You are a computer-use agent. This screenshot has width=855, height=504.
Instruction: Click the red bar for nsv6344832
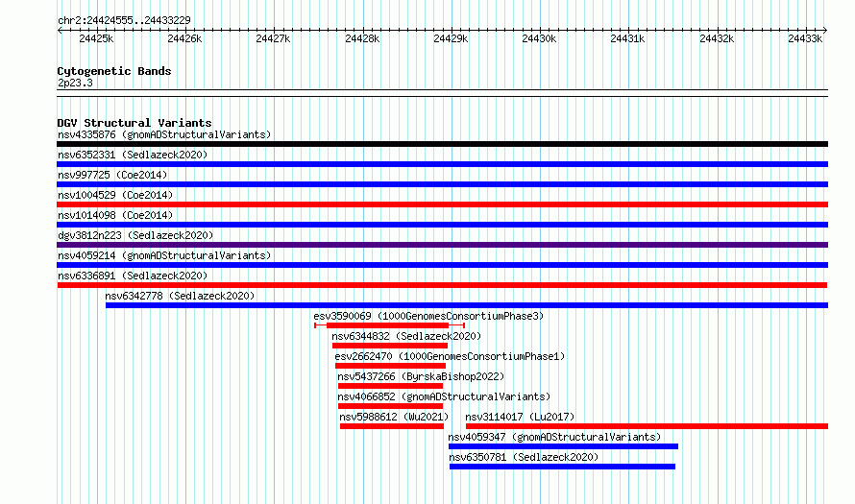coord(390,346)
